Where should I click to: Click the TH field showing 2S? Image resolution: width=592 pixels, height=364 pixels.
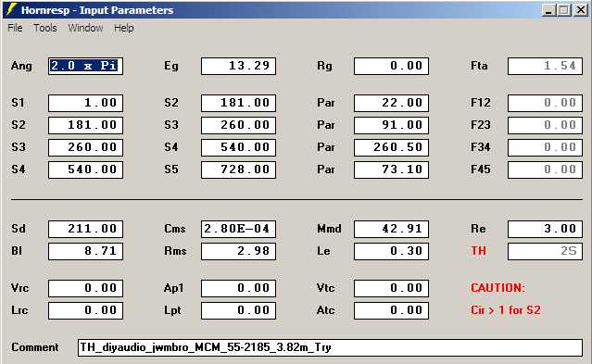(545, 251)
